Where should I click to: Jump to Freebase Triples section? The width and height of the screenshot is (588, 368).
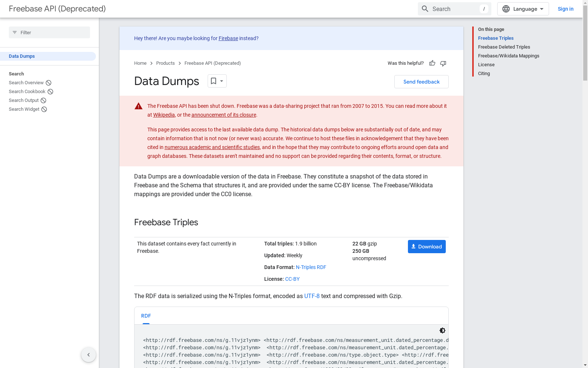click(x=496, y=38)
